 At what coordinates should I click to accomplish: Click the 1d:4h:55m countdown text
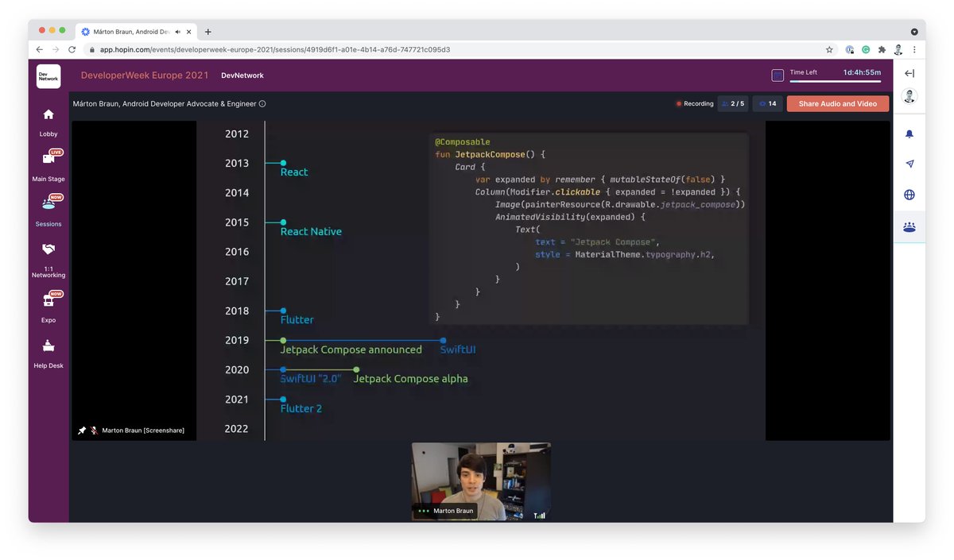(862, 72)
